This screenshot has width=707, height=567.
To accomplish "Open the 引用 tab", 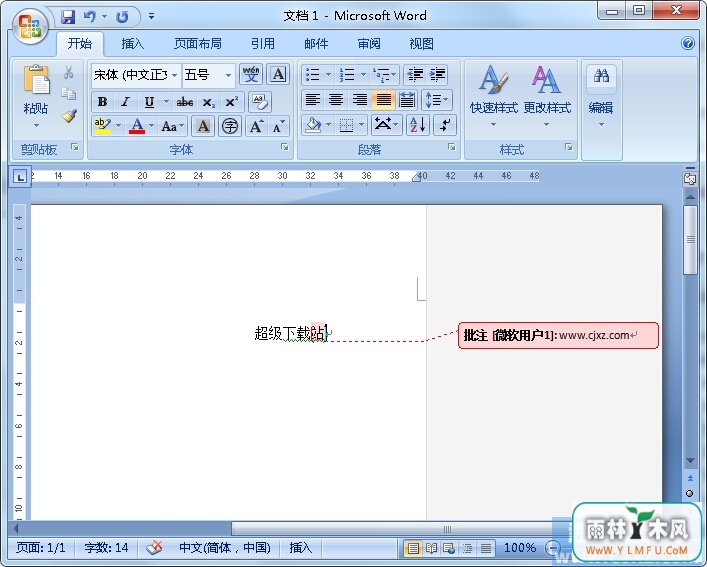I will (262, 44).
